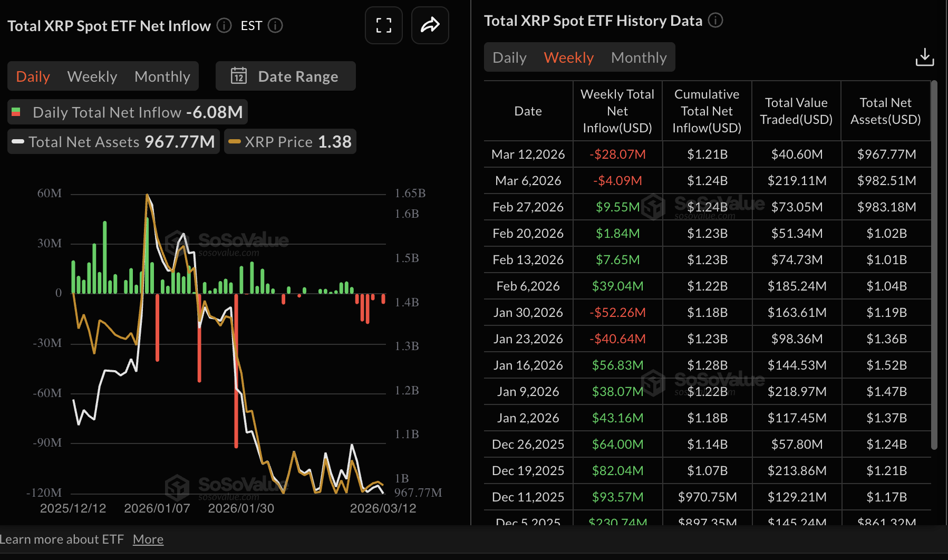
Task: Click info icon beside Net Inflow title
Action: click(x=224, y=25)
